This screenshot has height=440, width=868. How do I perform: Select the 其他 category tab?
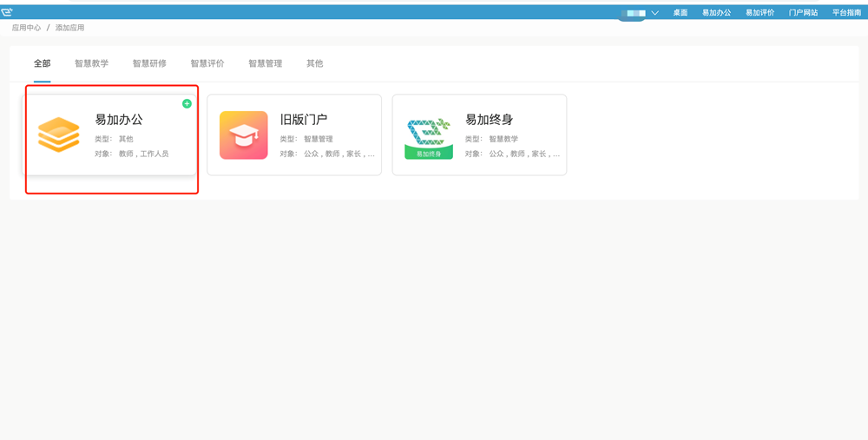point(314,63)
